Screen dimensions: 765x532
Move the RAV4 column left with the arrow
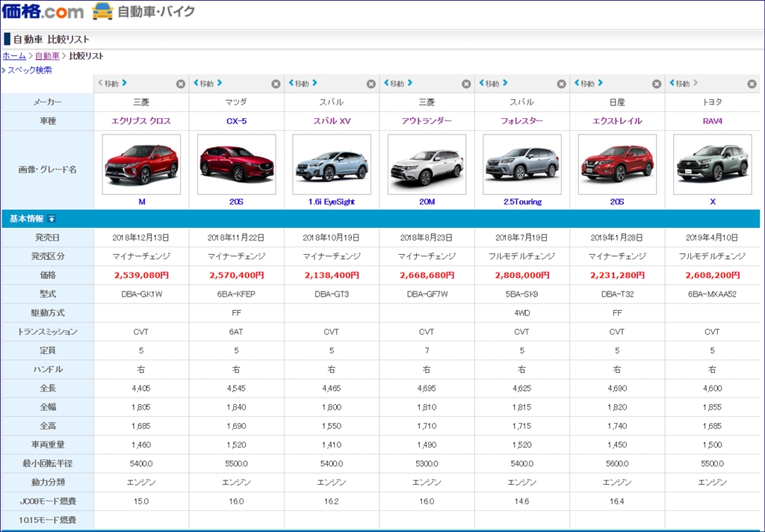(672, 83)
